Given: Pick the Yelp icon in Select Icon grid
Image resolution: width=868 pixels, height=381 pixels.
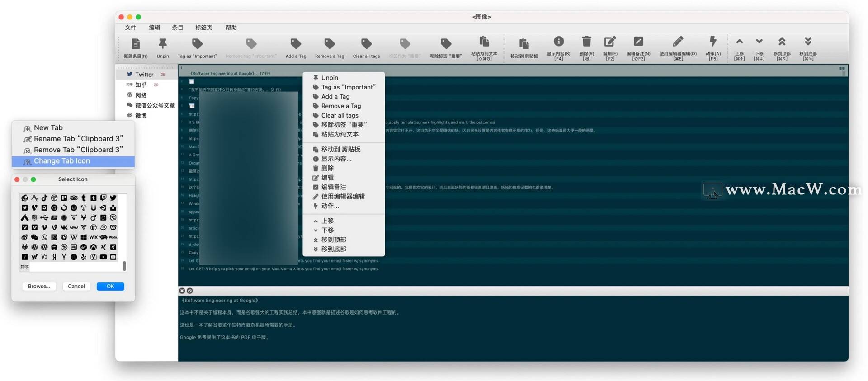Looking at the screenshot, I should [84, 257].
